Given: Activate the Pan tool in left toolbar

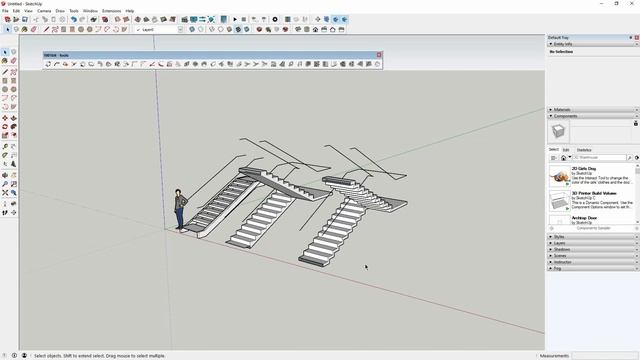Looking at the screenshot, I should [x=13, y=176].
